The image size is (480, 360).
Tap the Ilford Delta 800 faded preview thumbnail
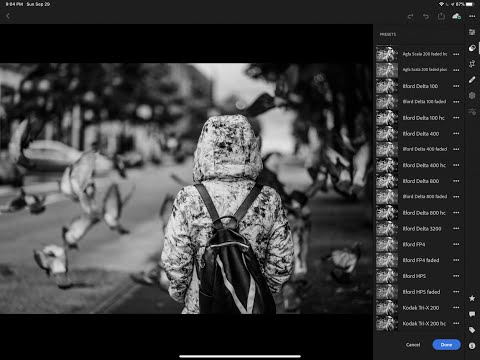pyautogui.click(x=387, y=197)
